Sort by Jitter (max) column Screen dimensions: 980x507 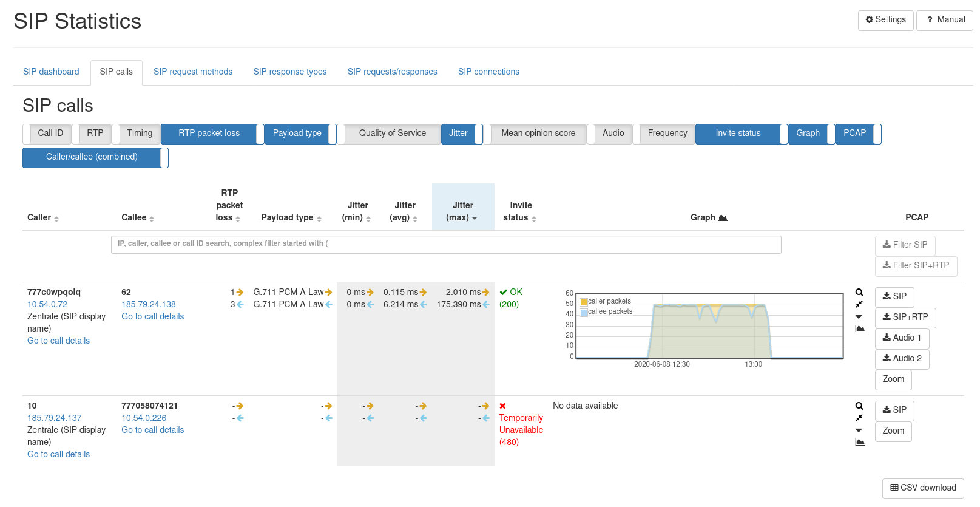tap(475, 219)
